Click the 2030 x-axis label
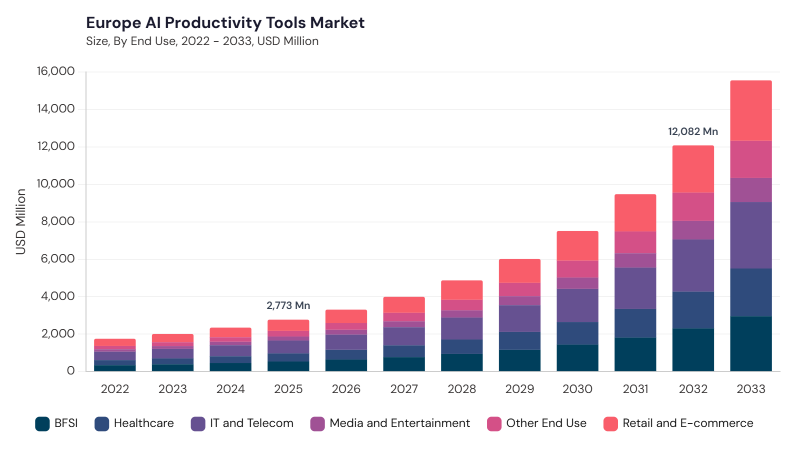800x450 pixels. coord(578,389)
